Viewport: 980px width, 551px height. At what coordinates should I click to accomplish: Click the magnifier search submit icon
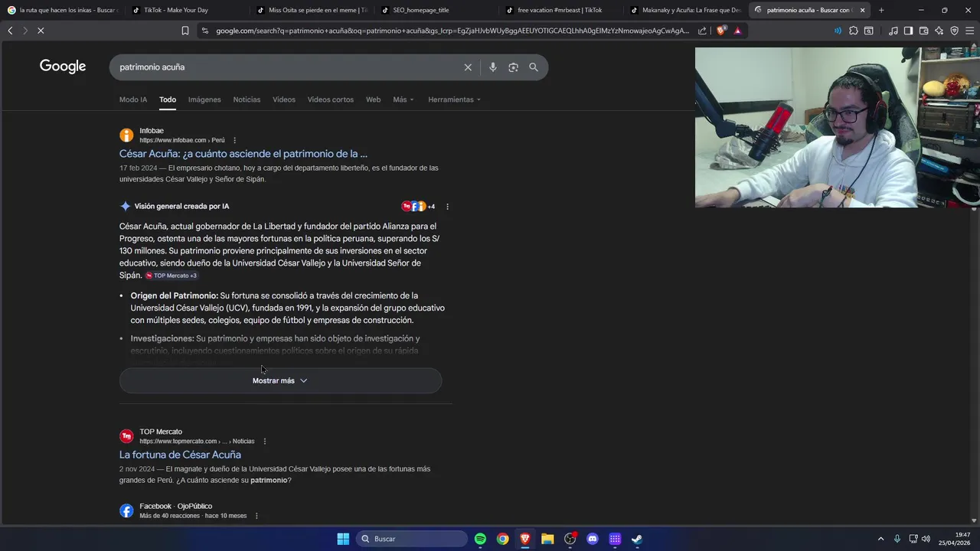pos(534,67)
